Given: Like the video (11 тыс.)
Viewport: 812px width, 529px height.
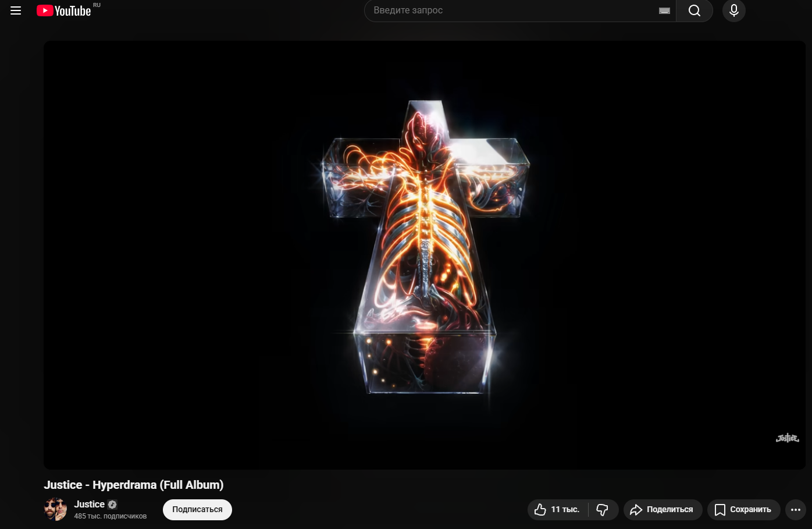Looking at the screenshot, I should point(557,509).
